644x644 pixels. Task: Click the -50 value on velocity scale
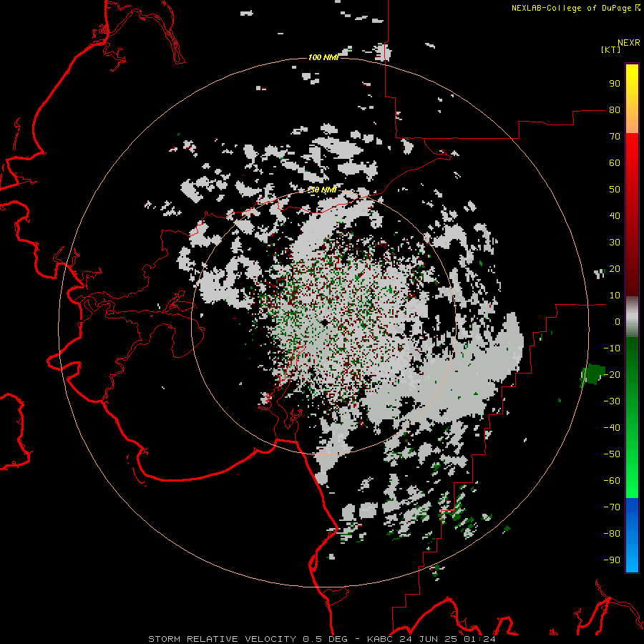point(612,454)
